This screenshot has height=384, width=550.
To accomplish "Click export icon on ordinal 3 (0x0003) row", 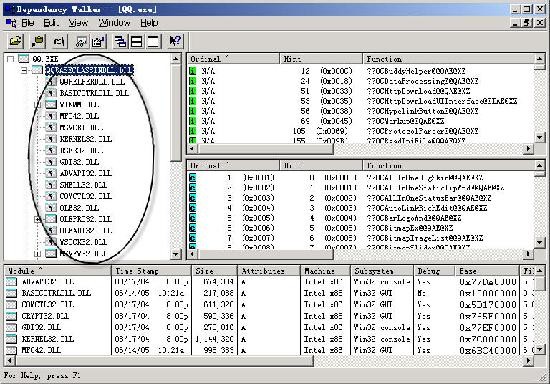I will (x=193, y=198).
